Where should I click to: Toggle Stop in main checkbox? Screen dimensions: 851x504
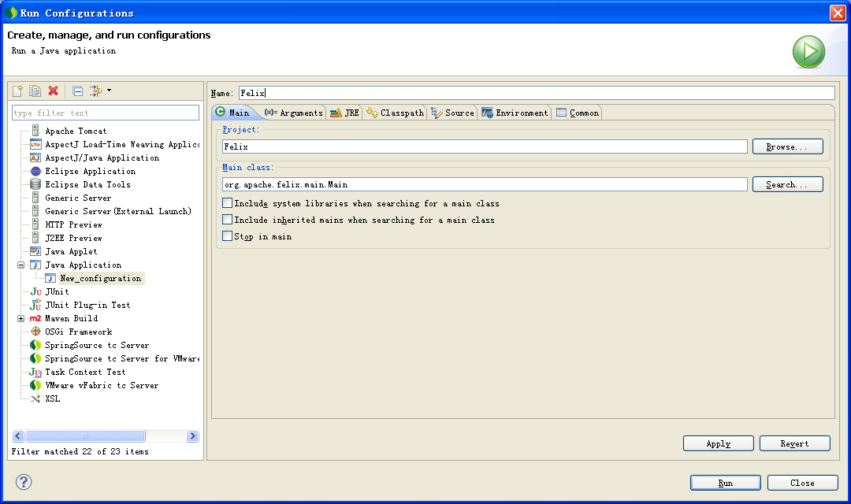(228, 236)
